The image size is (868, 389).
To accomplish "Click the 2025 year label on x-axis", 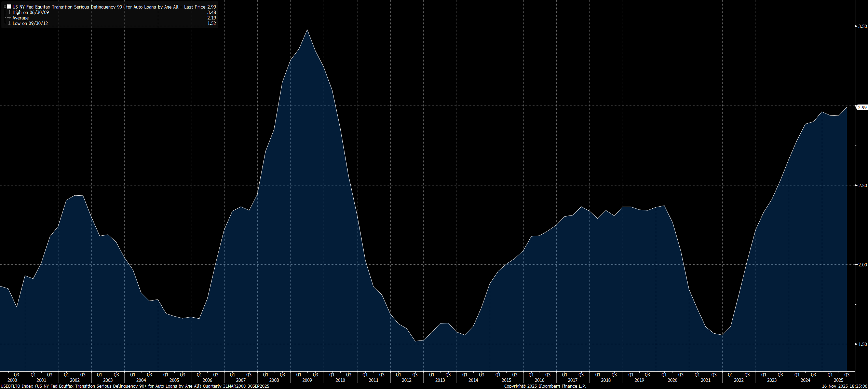I will (838, 380).
